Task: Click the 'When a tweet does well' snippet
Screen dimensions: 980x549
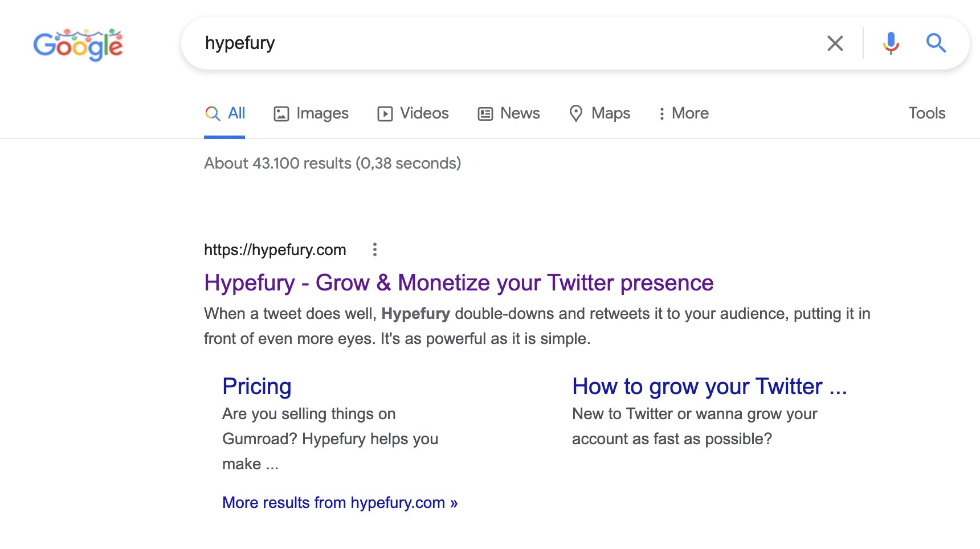Action: [x=537, y=326]
